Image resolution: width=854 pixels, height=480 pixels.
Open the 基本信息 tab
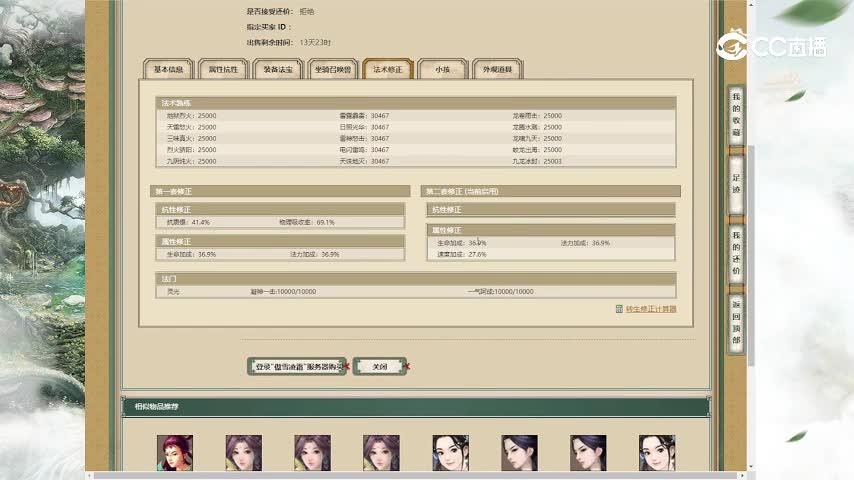click(168, 70)
